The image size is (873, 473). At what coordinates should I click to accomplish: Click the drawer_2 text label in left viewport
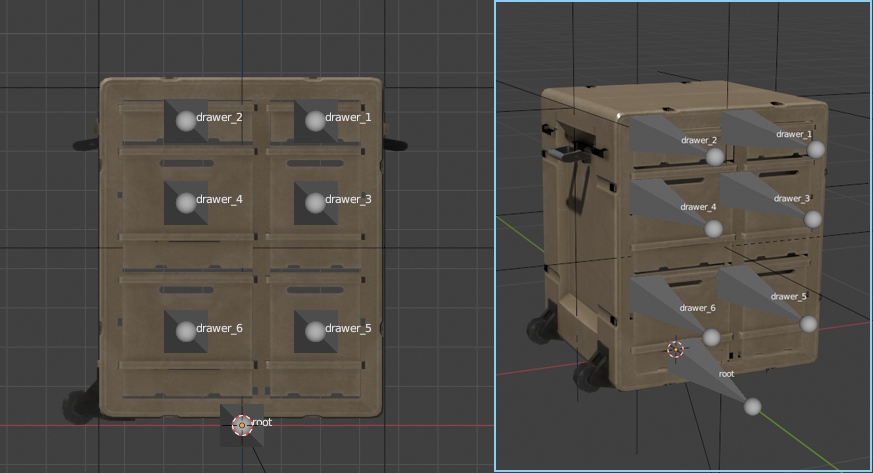[219, 117]
